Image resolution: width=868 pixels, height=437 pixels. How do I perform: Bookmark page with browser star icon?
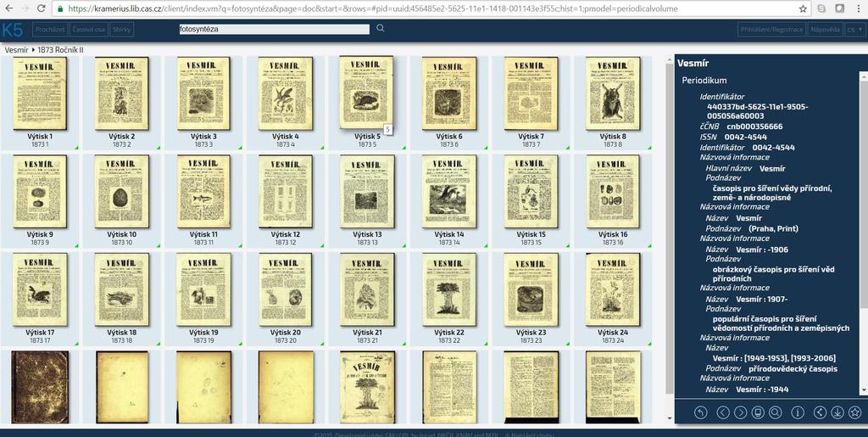[803, 8]
